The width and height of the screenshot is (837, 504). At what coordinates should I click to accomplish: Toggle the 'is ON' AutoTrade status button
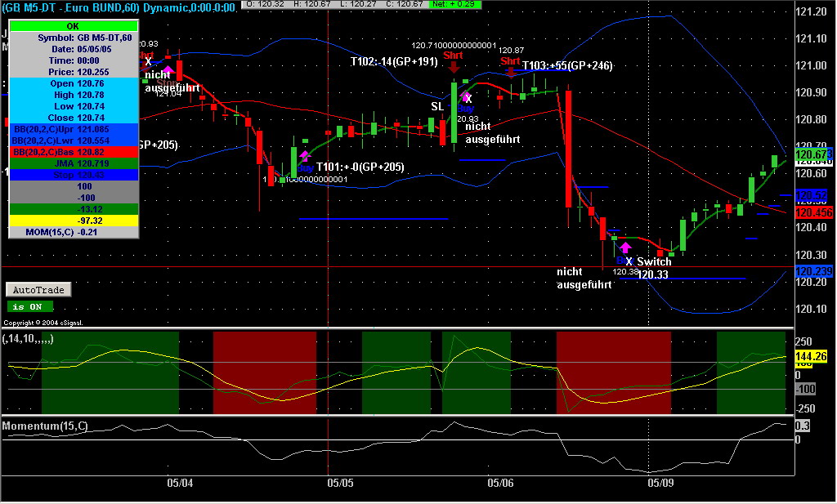click(30, 306)
